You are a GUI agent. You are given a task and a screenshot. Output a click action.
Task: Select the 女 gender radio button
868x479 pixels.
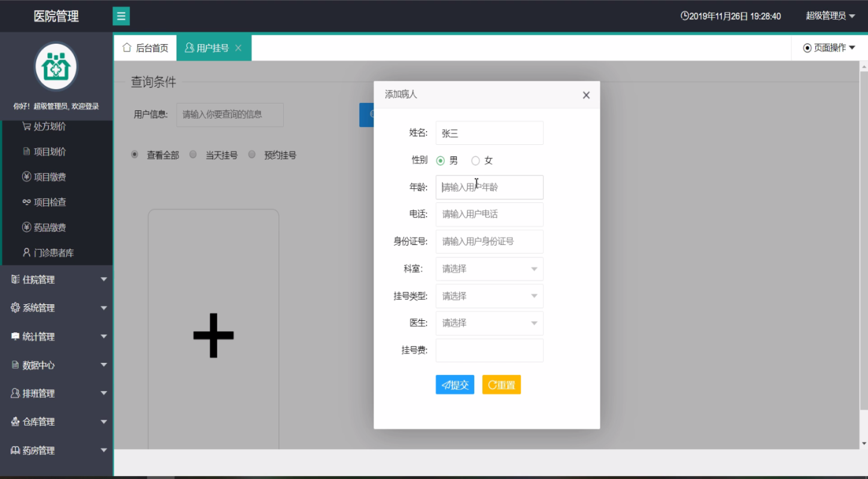click(x=475, y=160)
